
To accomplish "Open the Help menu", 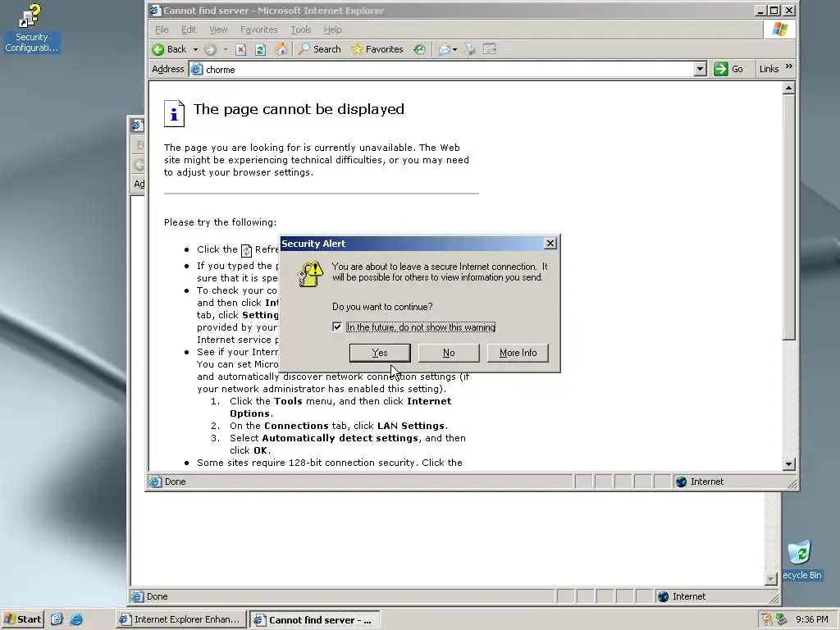I will [333, 30].
